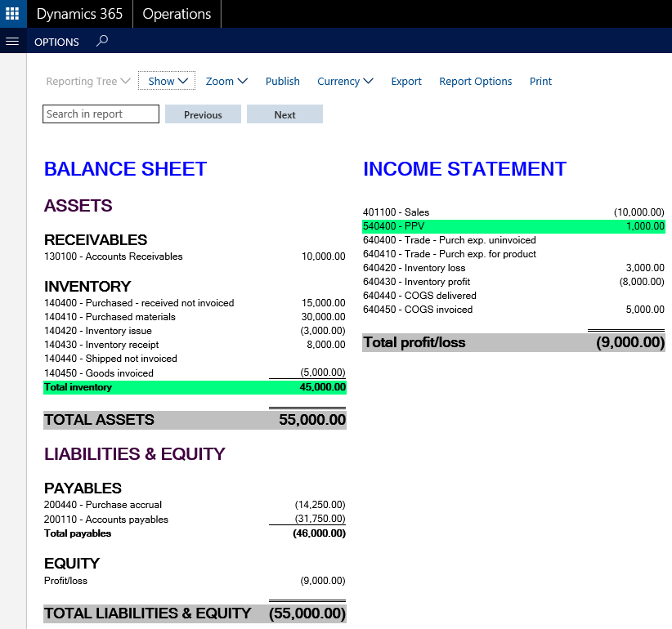
Task: Click Publish in the report toolbar
Action: point(283,81)
